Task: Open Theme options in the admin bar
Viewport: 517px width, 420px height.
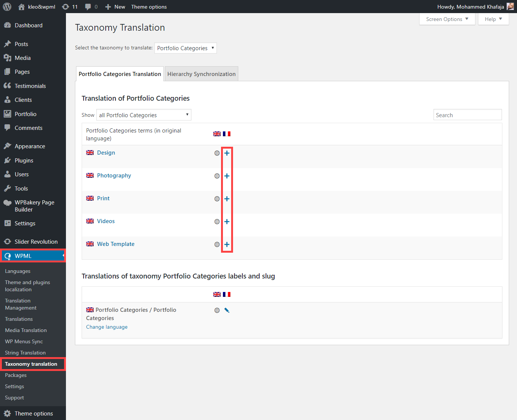Action: tap(149, 7)
